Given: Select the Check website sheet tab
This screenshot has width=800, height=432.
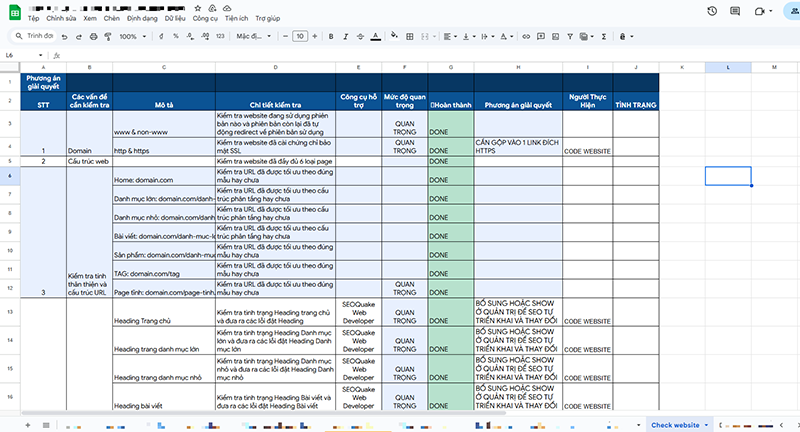Looking at the screenshot, I should [675, 425].
